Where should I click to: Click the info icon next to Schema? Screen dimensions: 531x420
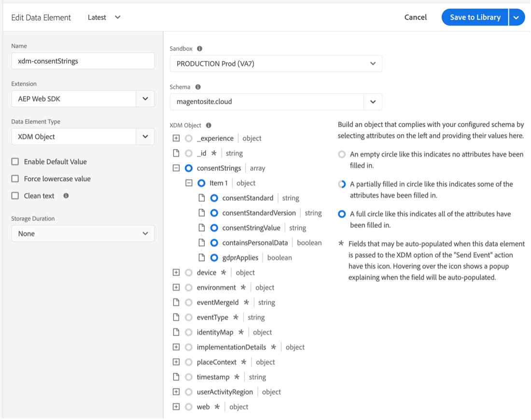(x=198, y=87)
